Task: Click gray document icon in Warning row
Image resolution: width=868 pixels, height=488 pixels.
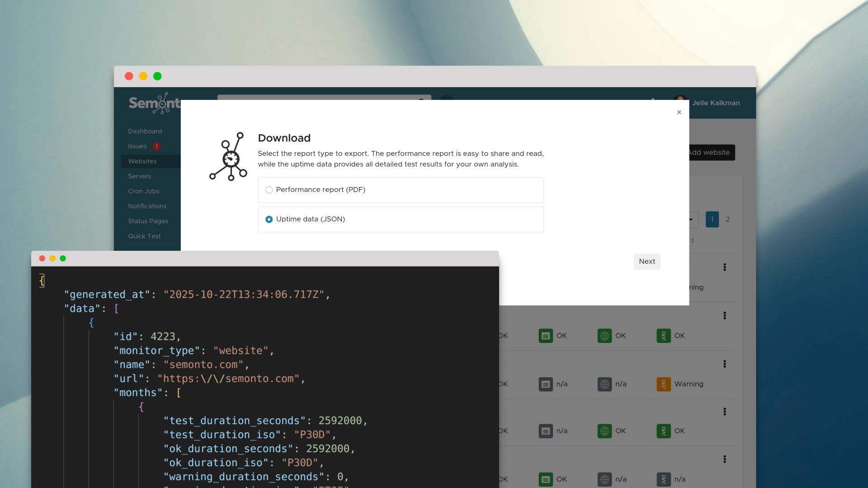Action: coord(546,384)
